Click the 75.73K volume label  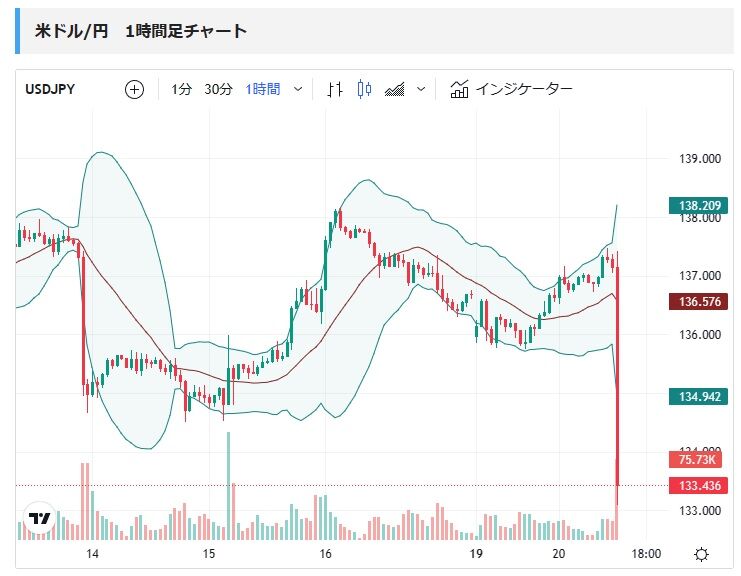click(x=700, y=459)
